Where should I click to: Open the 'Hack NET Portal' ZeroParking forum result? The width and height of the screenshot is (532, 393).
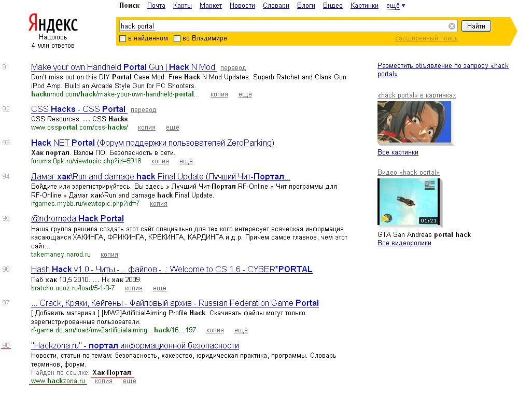[x=152, y=143]
